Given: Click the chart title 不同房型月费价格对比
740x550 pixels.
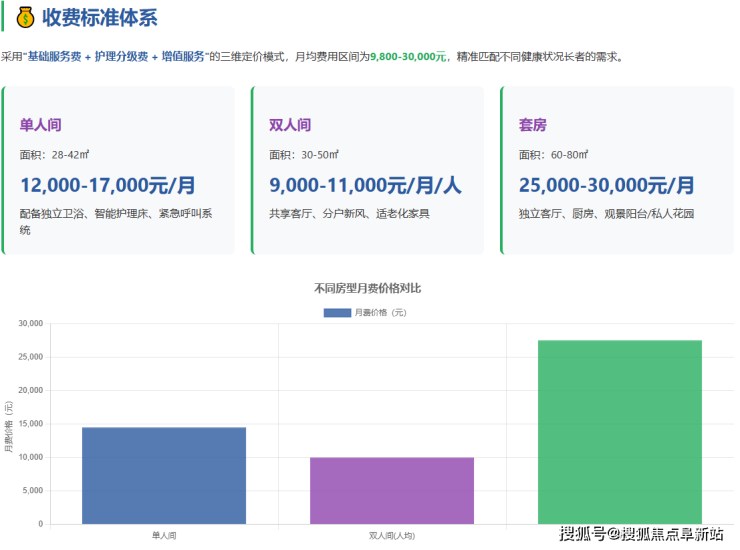Looking at the screenshot, I should (367, 288).
